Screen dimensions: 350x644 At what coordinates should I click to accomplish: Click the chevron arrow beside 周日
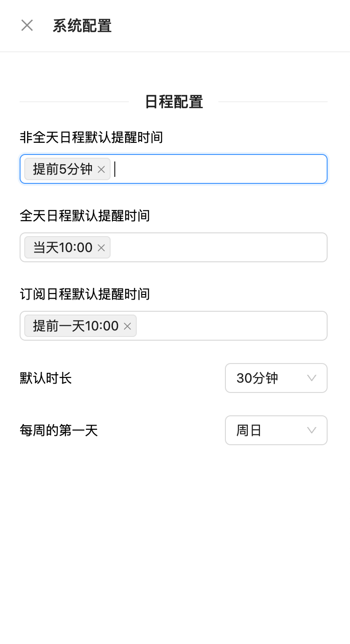pos(312,430)
